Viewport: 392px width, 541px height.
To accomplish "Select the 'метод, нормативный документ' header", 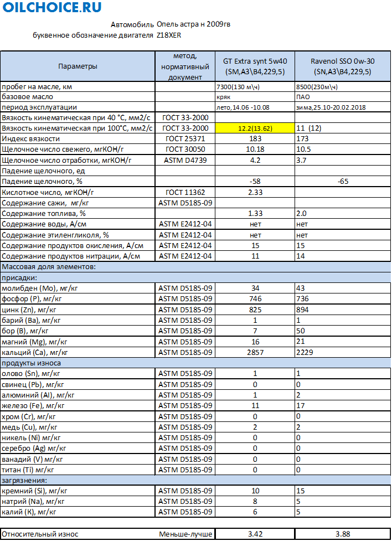I will click(185, 66).
